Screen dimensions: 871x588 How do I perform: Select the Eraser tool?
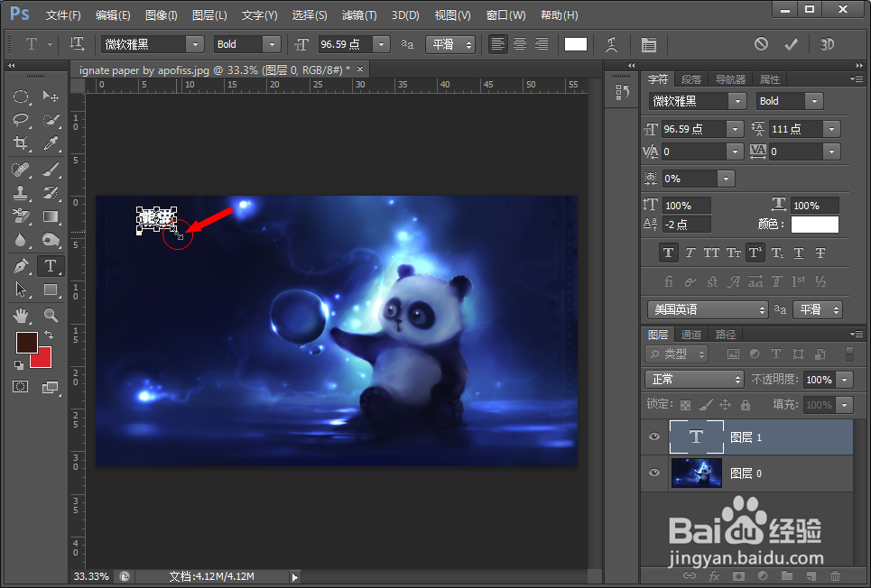[21, 216]
